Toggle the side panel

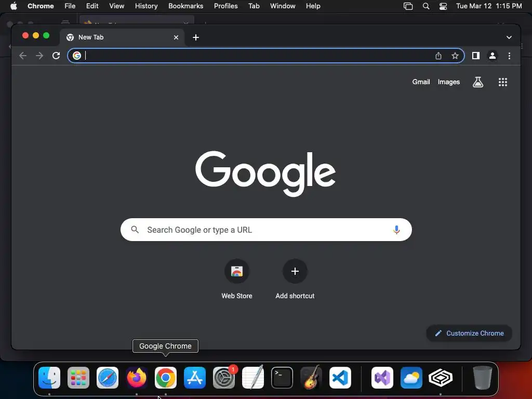click(476, 56)
